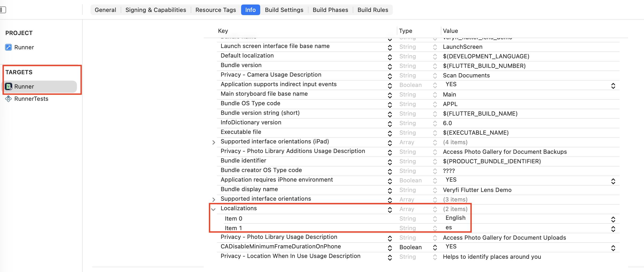Toggle the navigator panel icon at top left
This screenshot has height=272, width=644.
coord(3,10)
